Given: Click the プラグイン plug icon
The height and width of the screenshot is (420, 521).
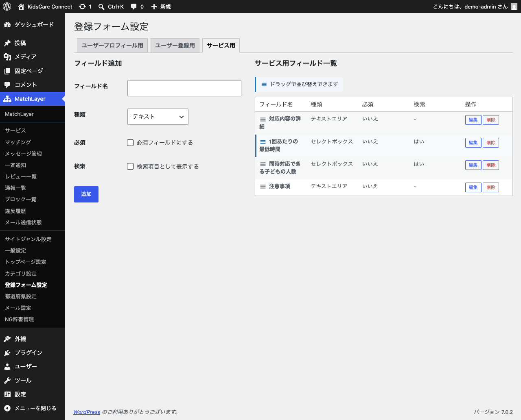Looking at the screenshot, I should point(7,353).
